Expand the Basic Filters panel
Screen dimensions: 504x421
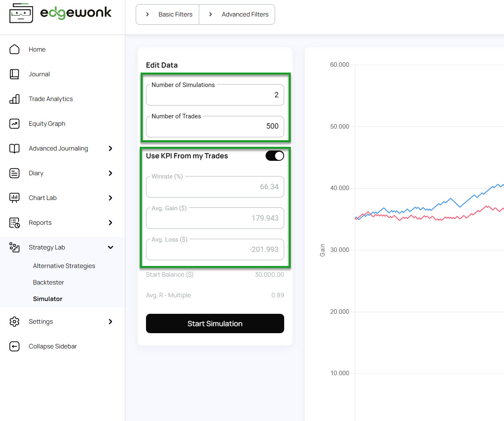(x=167, y=14)
